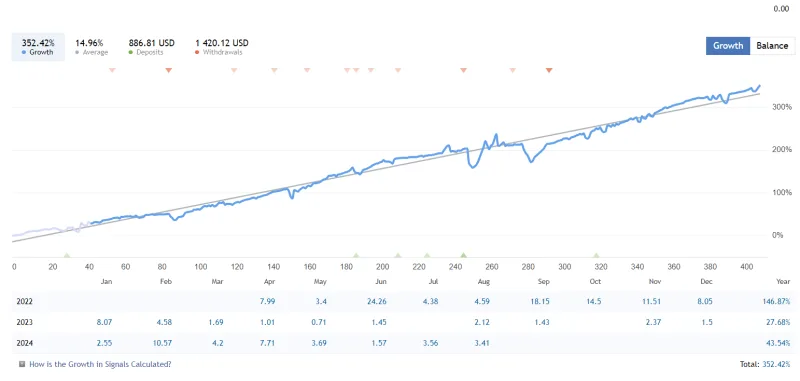
Task: Click the 2024 Apr value 7.71
Action: (x=268, y=343)
